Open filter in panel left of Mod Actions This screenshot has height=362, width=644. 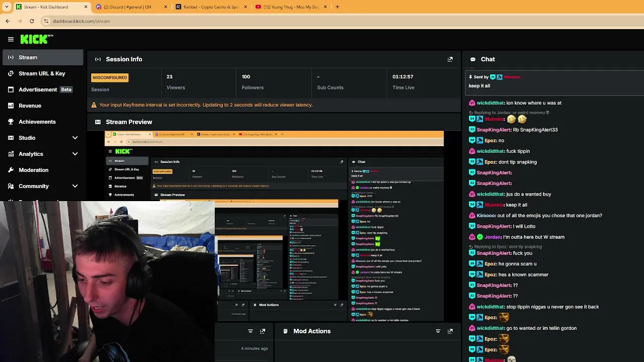[x=250, y=331]
